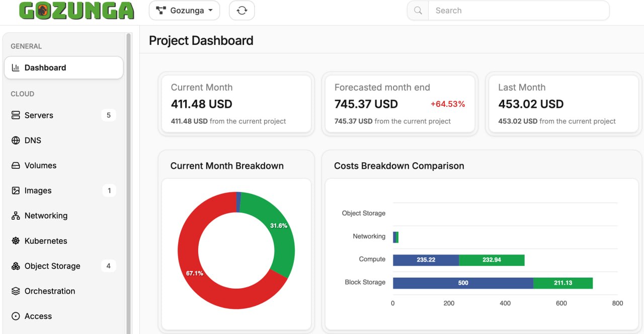Screen dimensions: 644x334
Task: Click the Gozunga logo
Action: [77, 11]
